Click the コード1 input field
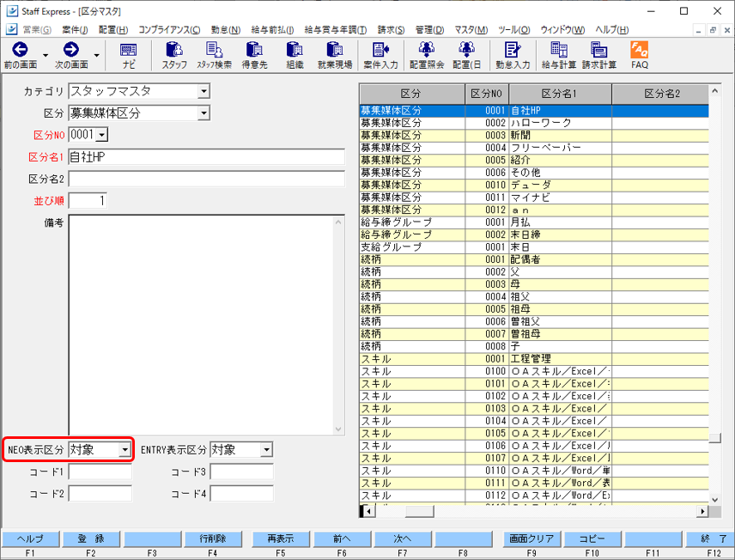 [x=100, y=472]
